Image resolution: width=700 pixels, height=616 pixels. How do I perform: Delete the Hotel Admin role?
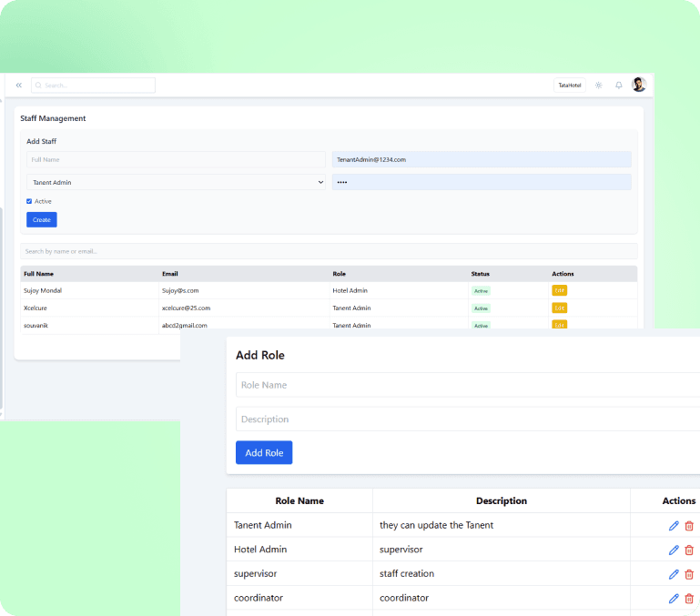[689, 550]
